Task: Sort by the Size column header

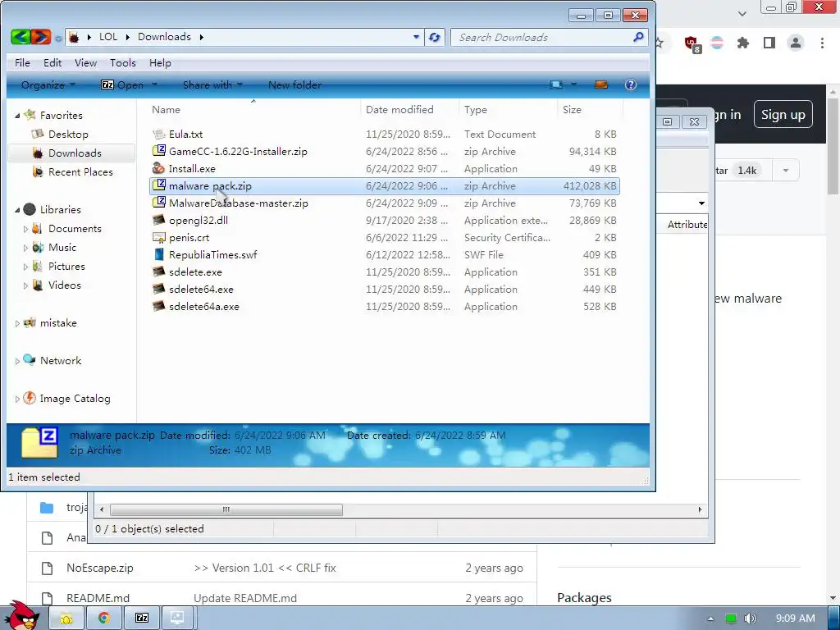Action: [x=591, y=109]
